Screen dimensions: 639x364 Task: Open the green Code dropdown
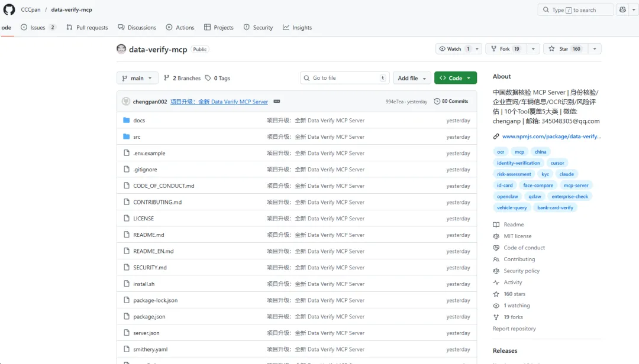point(455,78)
